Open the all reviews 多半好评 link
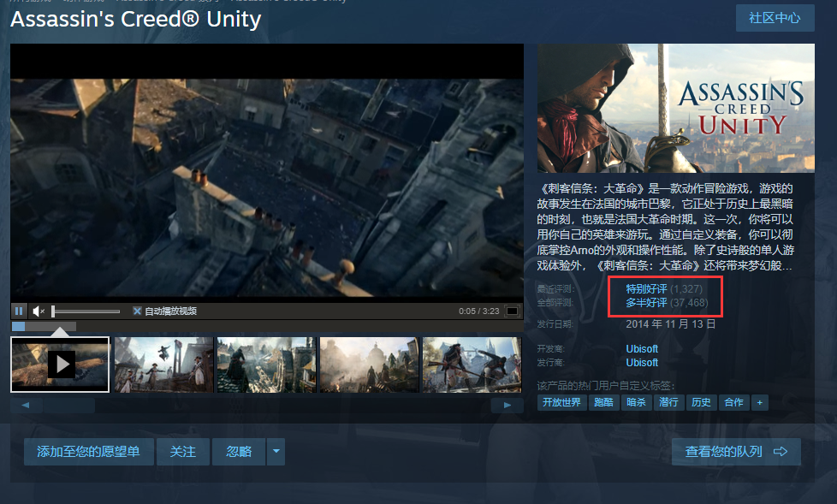 [646, 303]
